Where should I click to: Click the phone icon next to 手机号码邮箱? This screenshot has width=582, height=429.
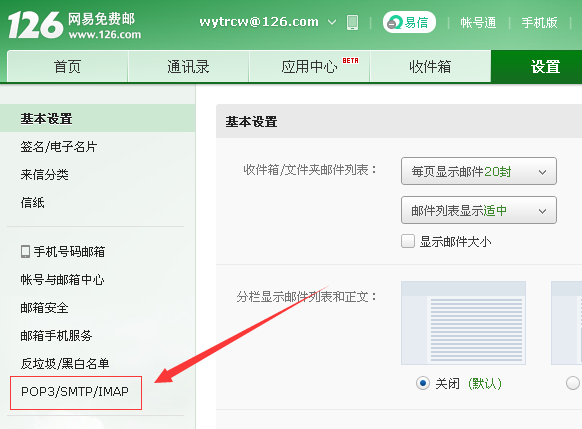(x=25, y=252)
